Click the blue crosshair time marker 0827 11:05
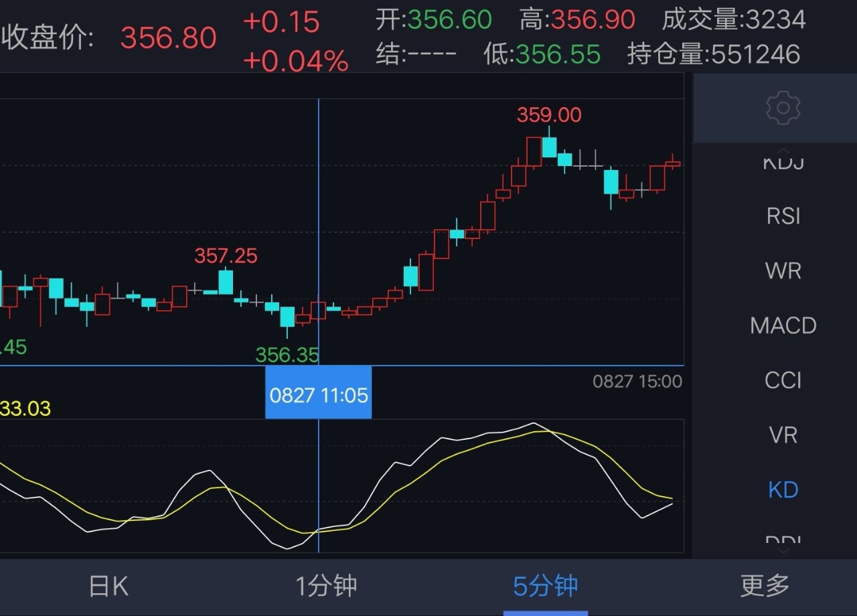 pos(318,393)
